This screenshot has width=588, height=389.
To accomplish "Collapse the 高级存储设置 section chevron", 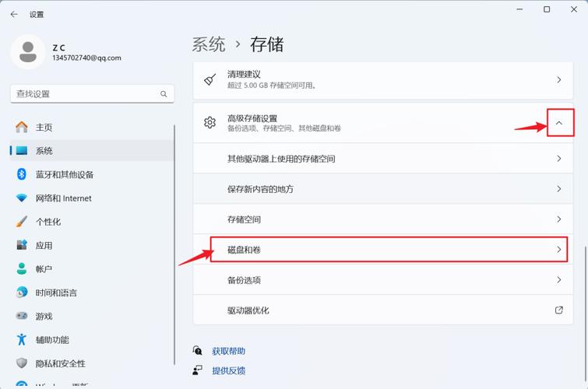I will [x=559, y=123].
